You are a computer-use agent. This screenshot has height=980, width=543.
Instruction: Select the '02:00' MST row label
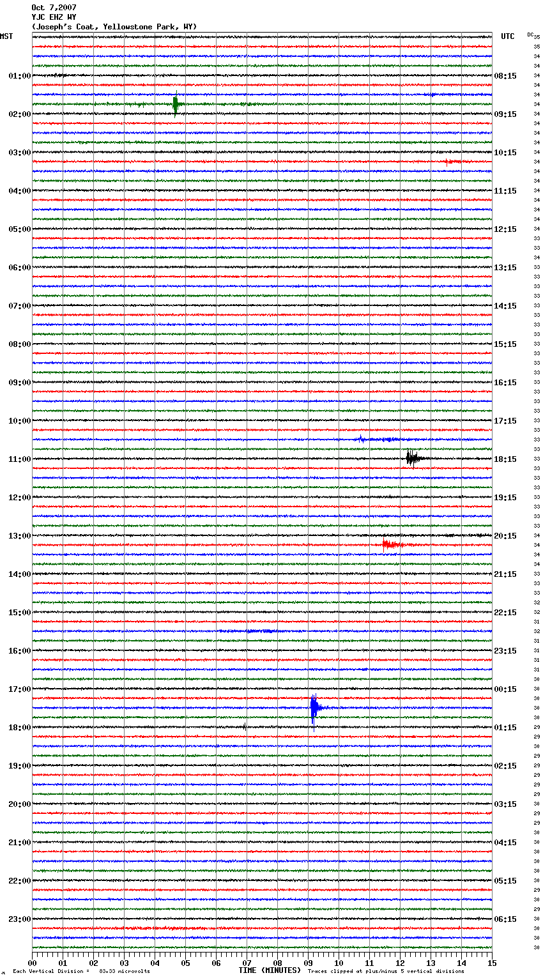pos(20,114)
